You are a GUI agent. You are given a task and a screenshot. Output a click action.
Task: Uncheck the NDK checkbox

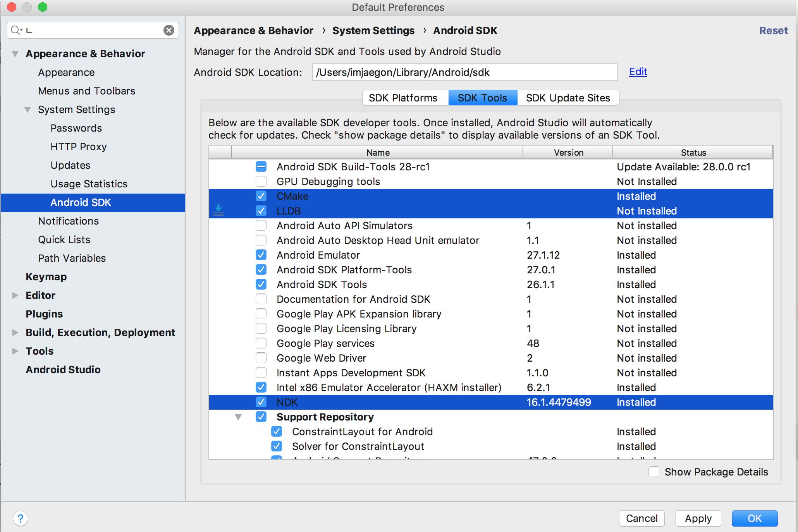[x=261, y=402]
